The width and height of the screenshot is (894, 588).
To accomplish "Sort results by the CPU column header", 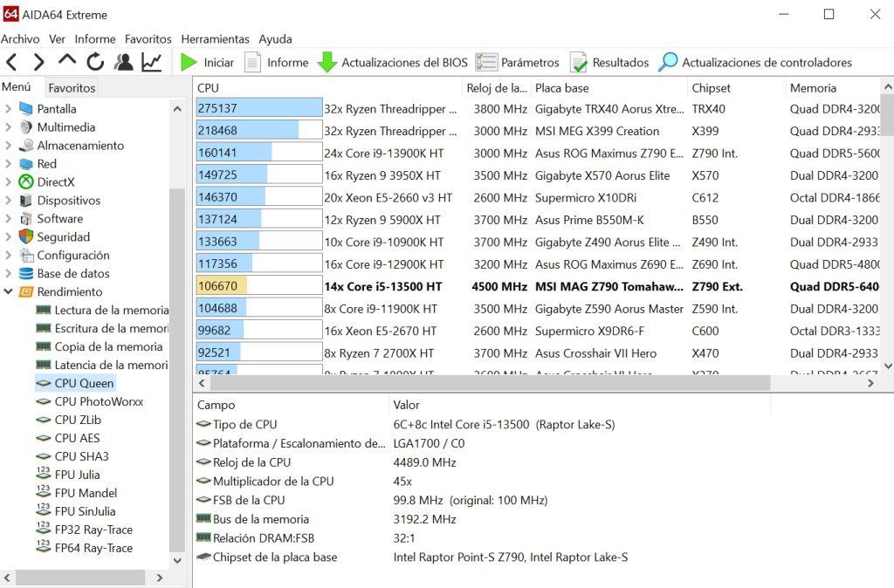I will [327, 88].
